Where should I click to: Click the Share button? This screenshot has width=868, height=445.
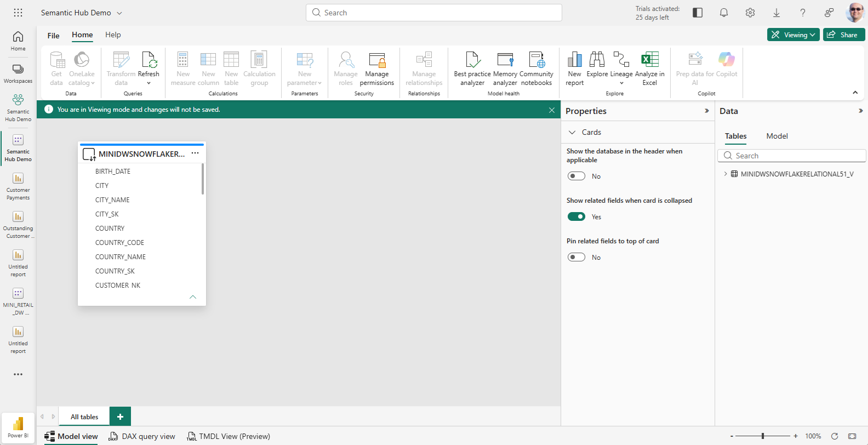click(844, 35)
